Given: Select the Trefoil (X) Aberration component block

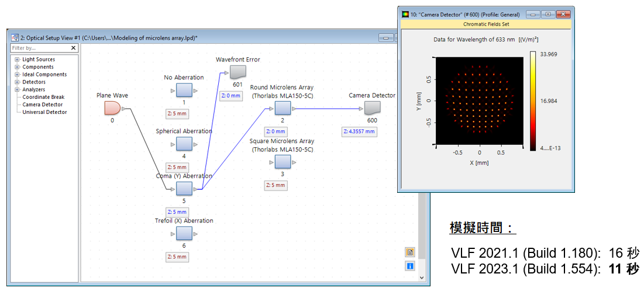Looking at the screenshot, I should pyautogui.click(x=184, y=234).
